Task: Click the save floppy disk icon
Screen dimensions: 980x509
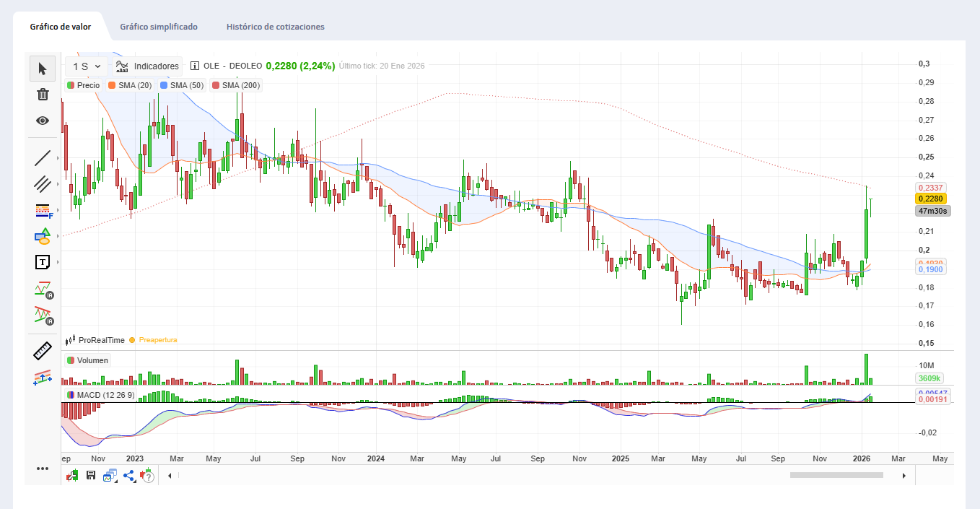Action: point(91,475)
